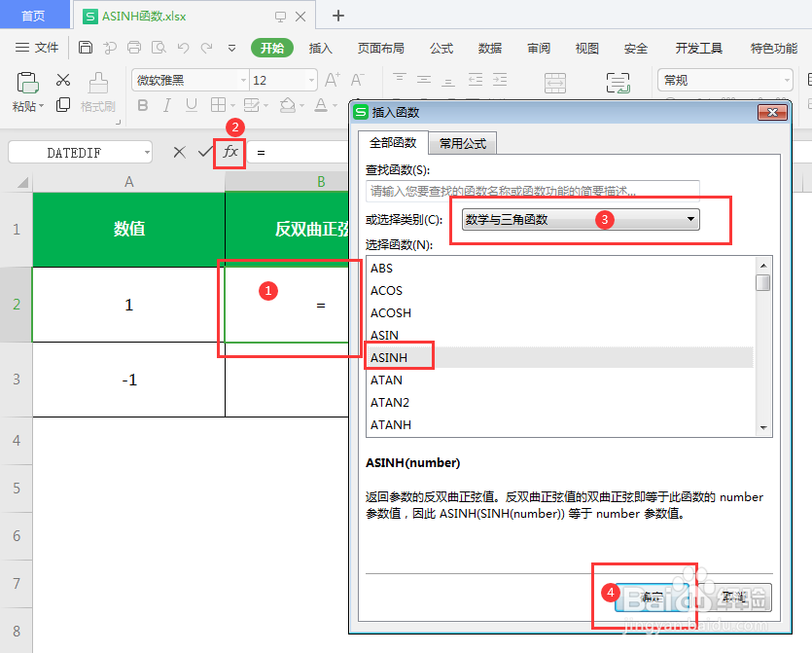Select ABS in the function list
This screenshot has width=812, height=653.
click(x=559, y=268)
